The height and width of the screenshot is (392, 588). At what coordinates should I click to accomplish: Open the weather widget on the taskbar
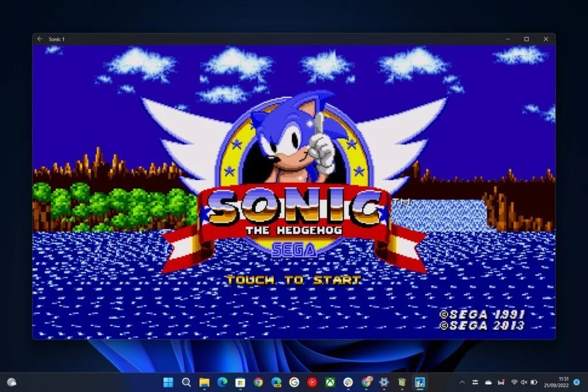coord(11,382)
